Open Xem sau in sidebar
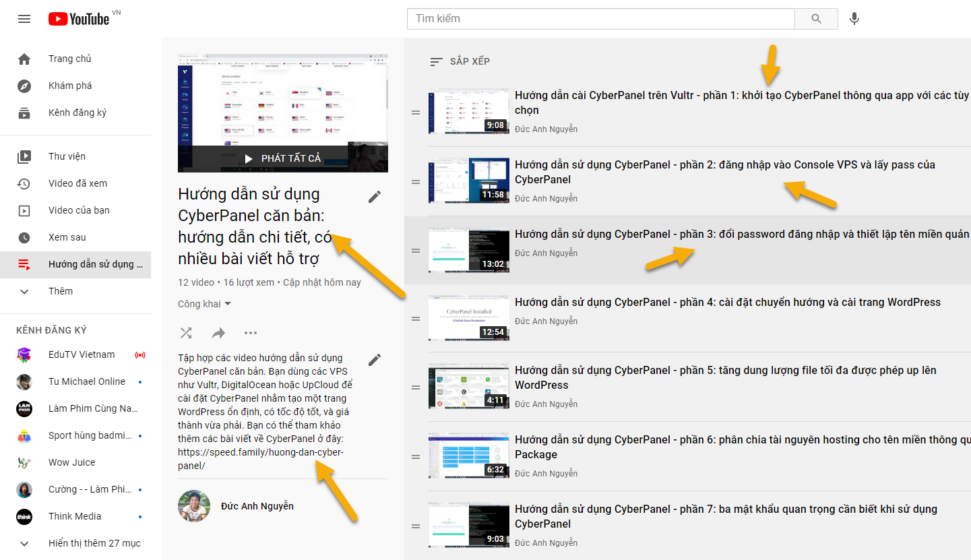The height and width of the screenshot is (560, 971). point(67,237)
